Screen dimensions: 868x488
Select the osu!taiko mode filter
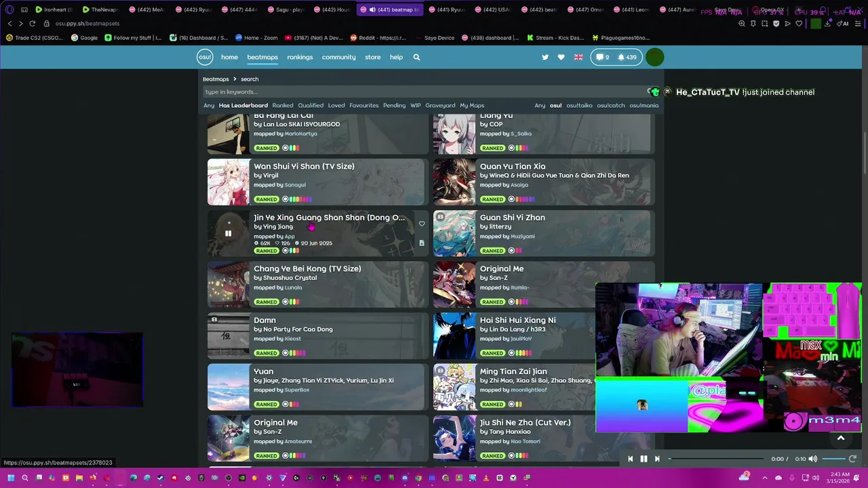(x=580, y=106)
